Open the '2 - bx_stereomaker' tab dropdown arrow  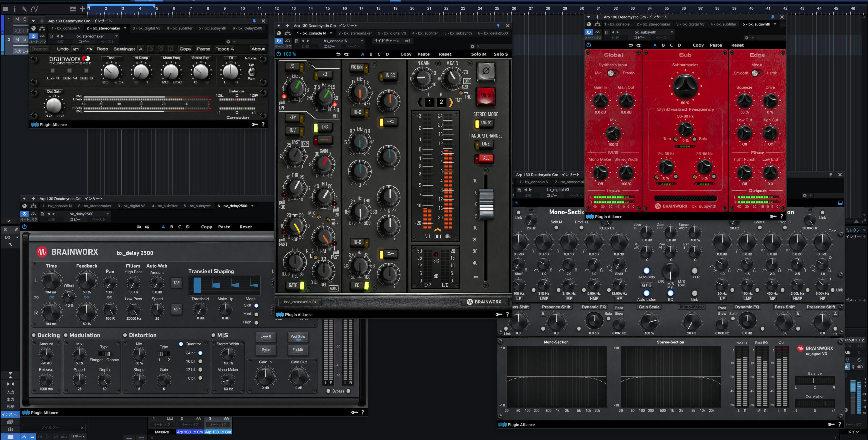pyautogui.click(x=125, y=28)
